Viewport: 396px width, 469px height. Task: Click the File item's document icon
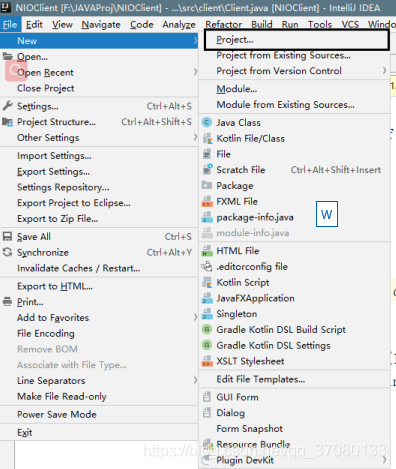[207, 154]
